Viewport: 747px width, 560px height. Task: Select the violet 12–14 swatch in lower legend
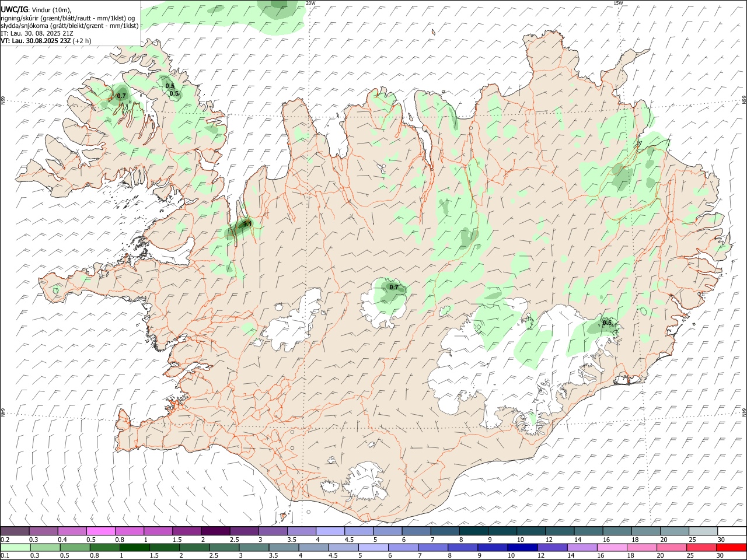(x=551, y=547)
